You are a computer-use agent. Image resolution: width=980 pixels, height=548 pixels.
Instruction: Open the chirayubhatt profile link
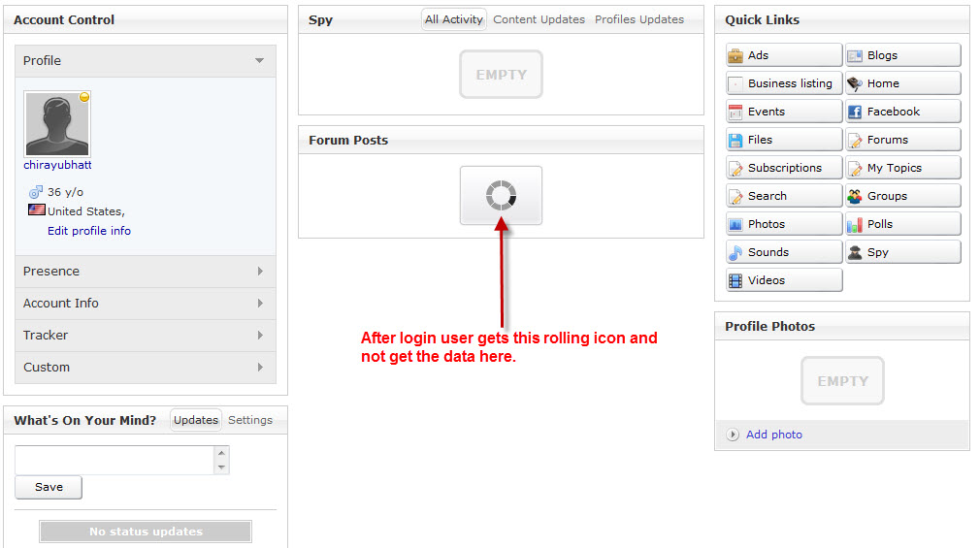57,165
